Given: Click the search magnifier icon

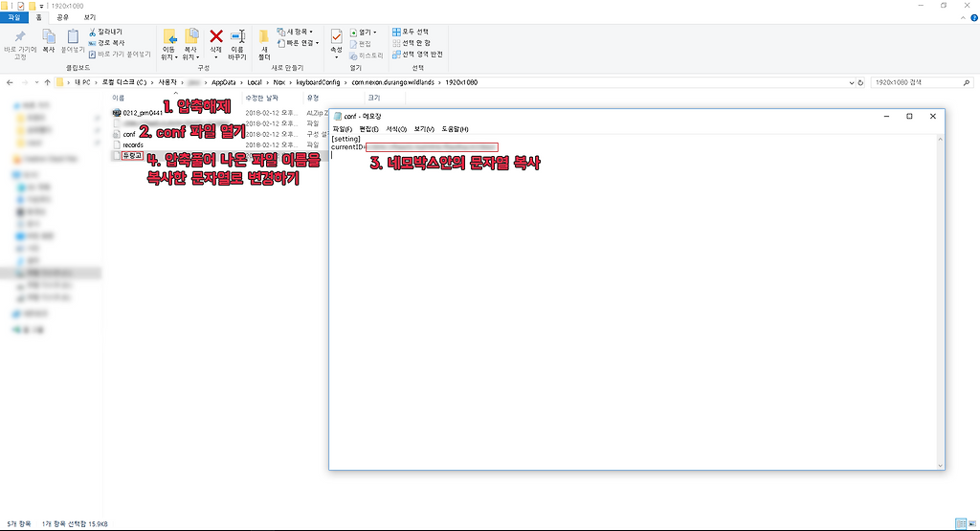Looking at the screenshot, I should pyautogui.click(x=967, y=82).
